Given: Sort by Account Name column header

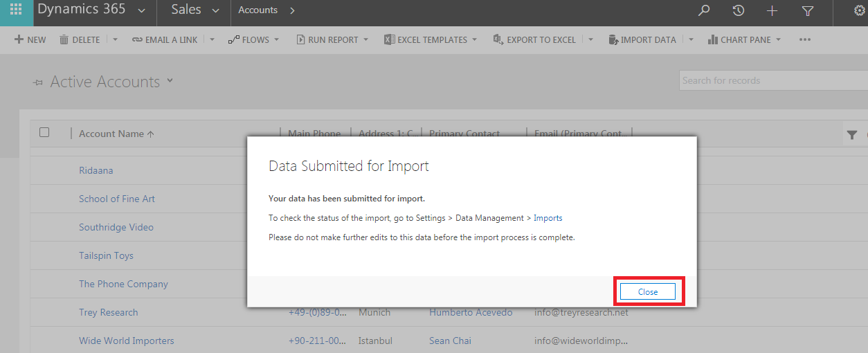Looking at the screenshot, I should (116, 134).
